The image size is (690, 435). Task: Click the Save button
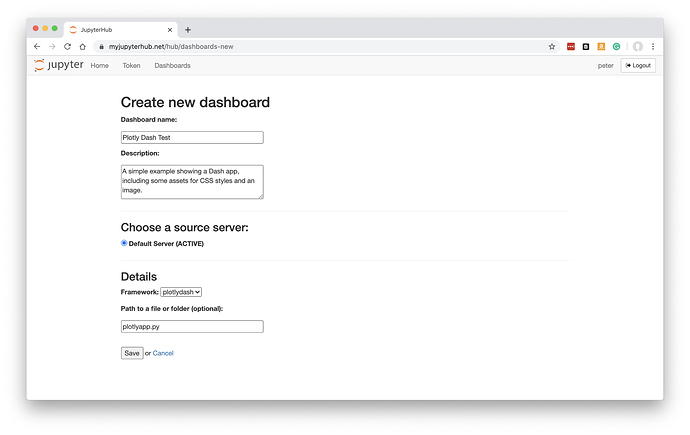click(x=132, y=353)
